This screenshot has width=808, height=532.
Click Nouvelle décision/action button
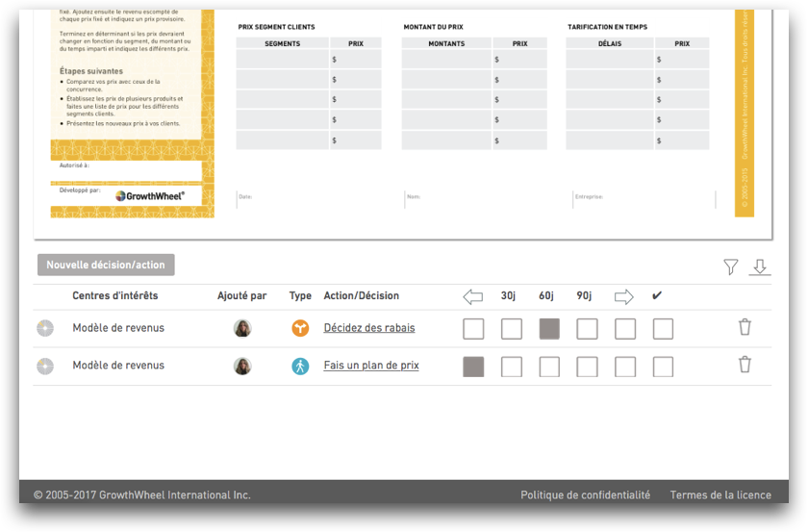tap(106, 265)
